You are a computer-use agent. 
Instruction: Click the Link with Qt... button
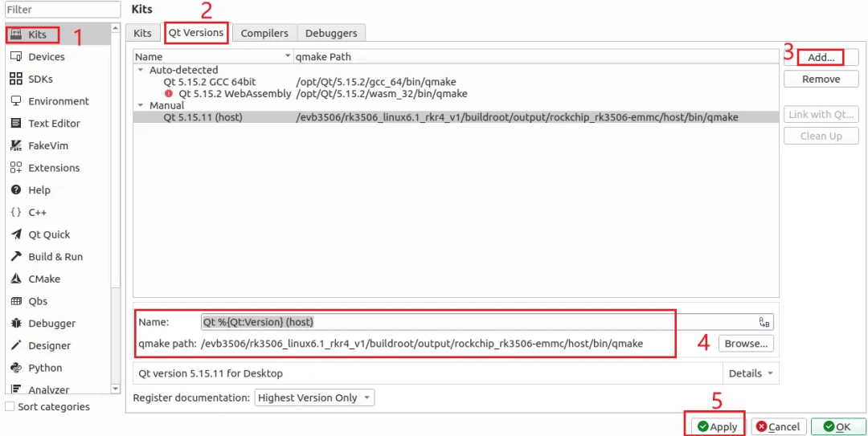click(821, 115)
